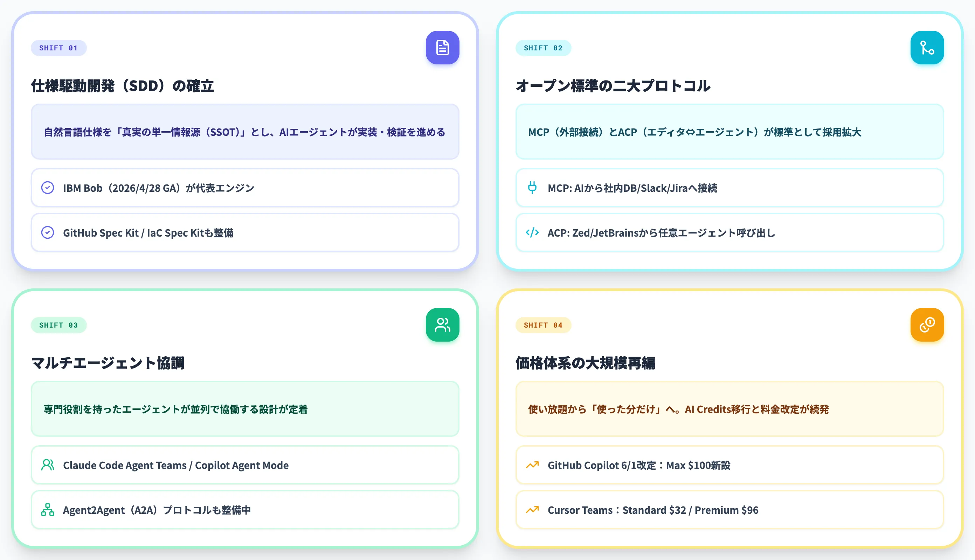Click the check-circle icon beside GitHub Spec Kit
This screenshot has height=560, width=975.
48,233
